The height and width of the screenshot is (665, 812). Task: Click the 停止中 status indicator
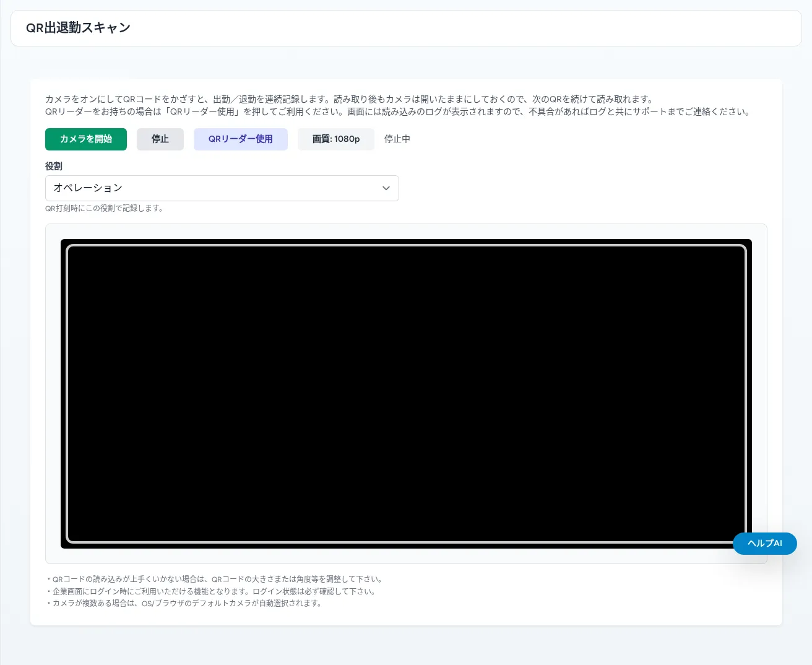[397, 139]
